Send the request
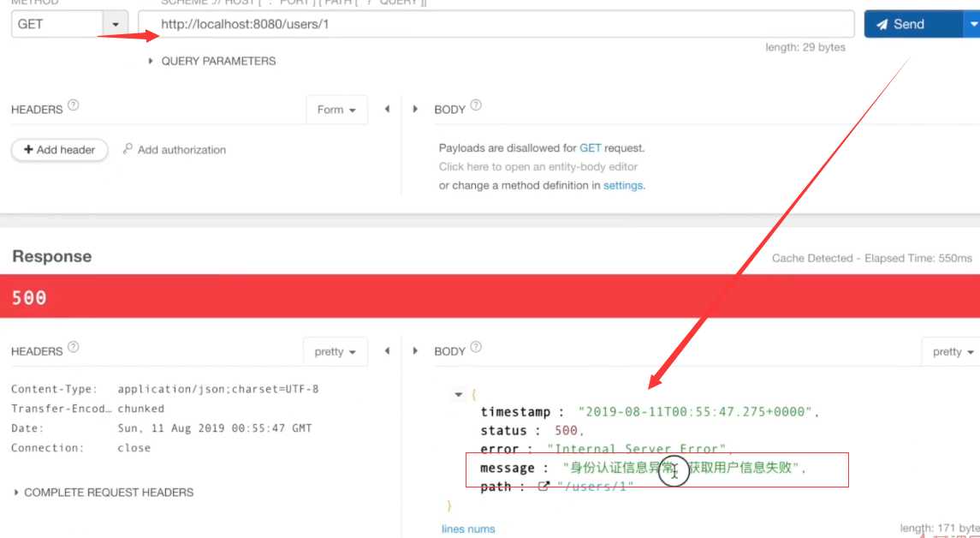 point(913,24)
